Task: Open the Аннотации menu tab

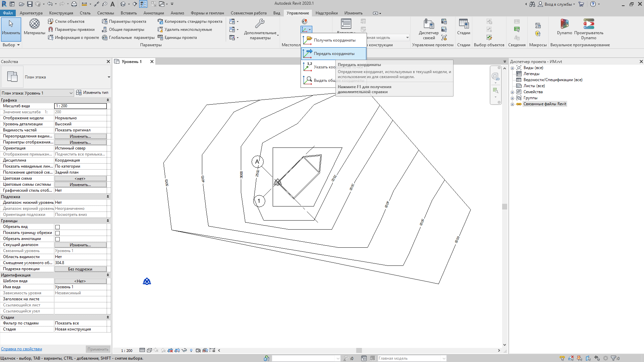Action: coord(154,13)
